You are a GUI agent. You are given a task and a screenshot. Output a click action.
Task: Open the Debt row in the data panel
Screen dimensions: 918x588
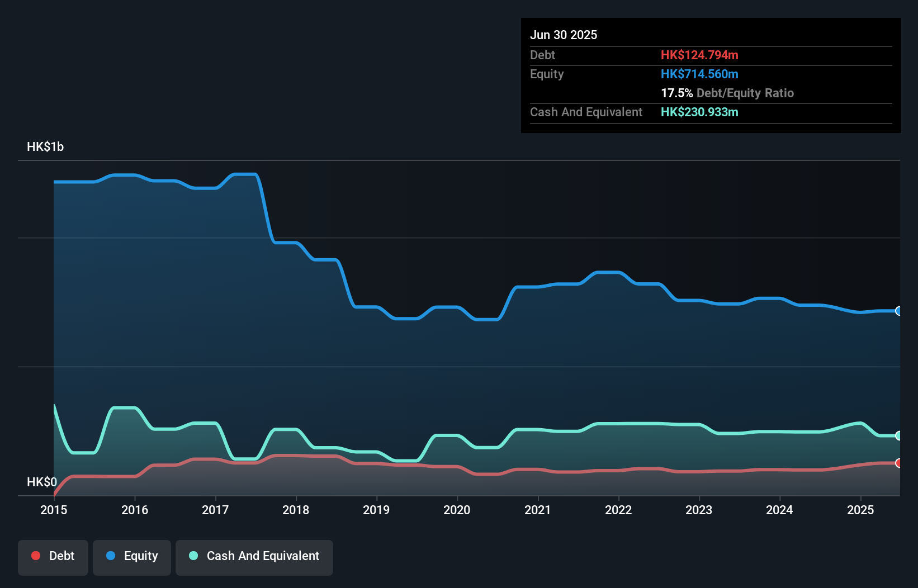click(542, 55)
